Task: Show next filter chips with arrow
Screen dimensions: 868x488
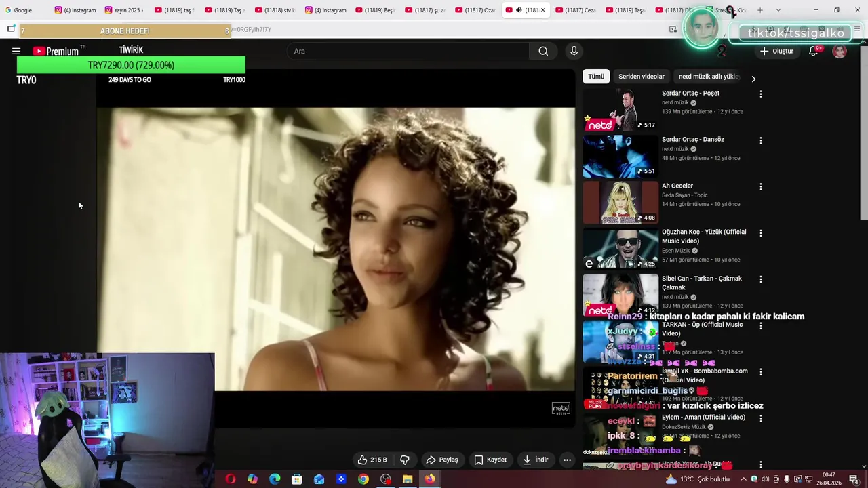Action: tap(753, 79)
